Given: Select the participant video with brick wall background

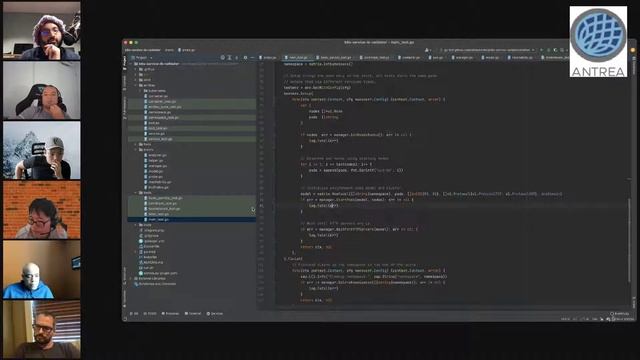Looking at the screenshot, I should click(x=42, y=210).
